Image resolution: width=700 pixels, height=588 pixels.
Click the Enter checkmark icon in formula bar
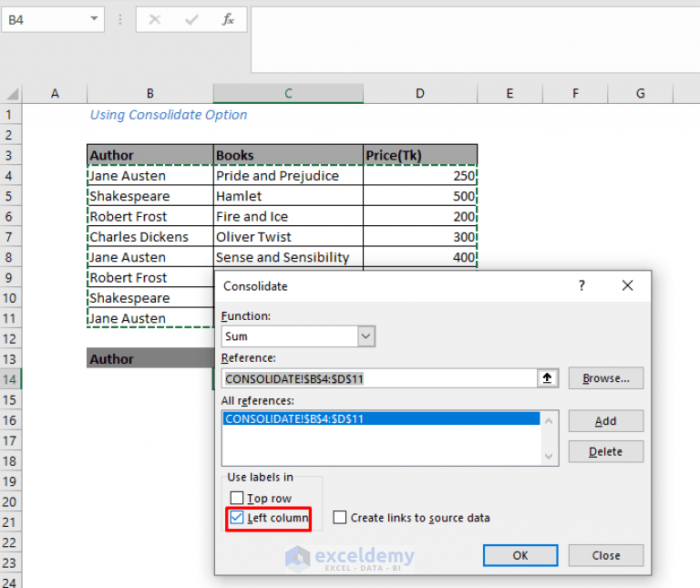pos(191,20)
